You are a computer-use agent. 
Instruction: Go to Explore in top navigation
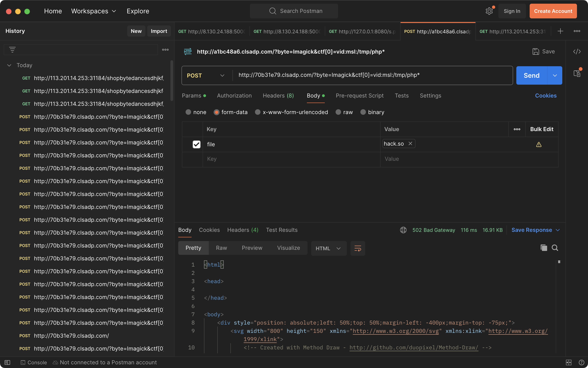click(138, 11)
